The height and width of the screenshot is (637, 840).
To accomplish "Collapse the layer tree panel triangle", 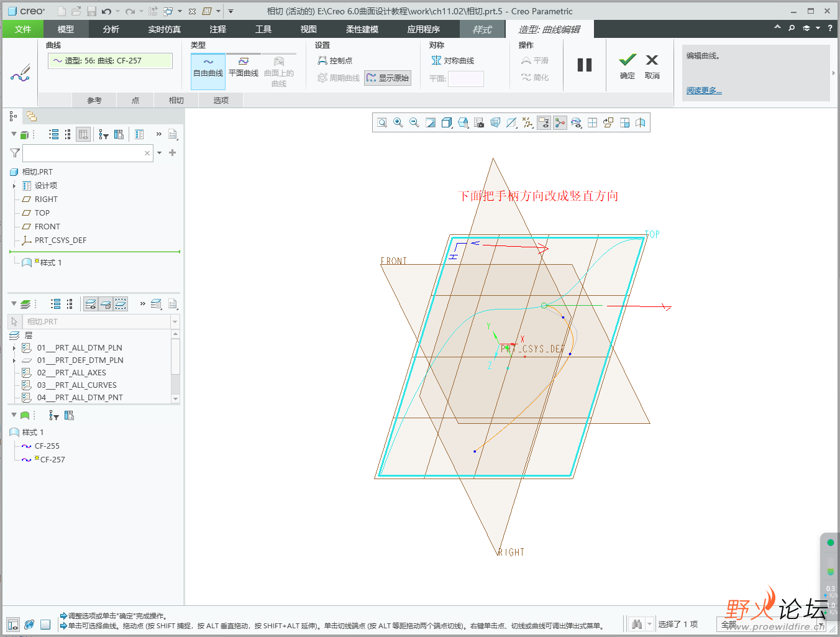I will pyautogui.click(x=14, y=304).
